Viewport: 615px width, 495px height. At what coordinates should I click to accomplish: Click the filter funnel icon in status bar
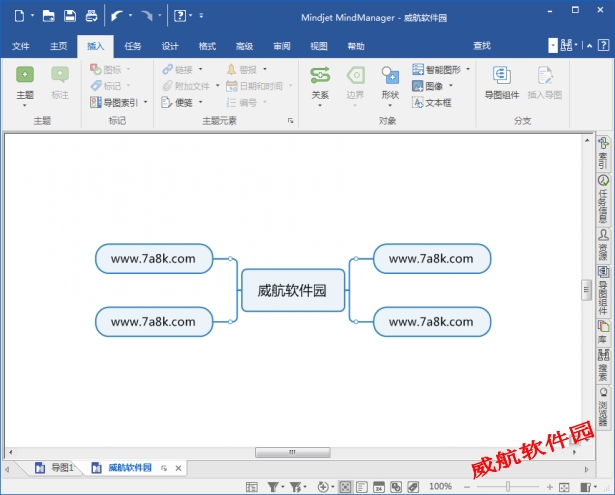(x=273, y=487)
